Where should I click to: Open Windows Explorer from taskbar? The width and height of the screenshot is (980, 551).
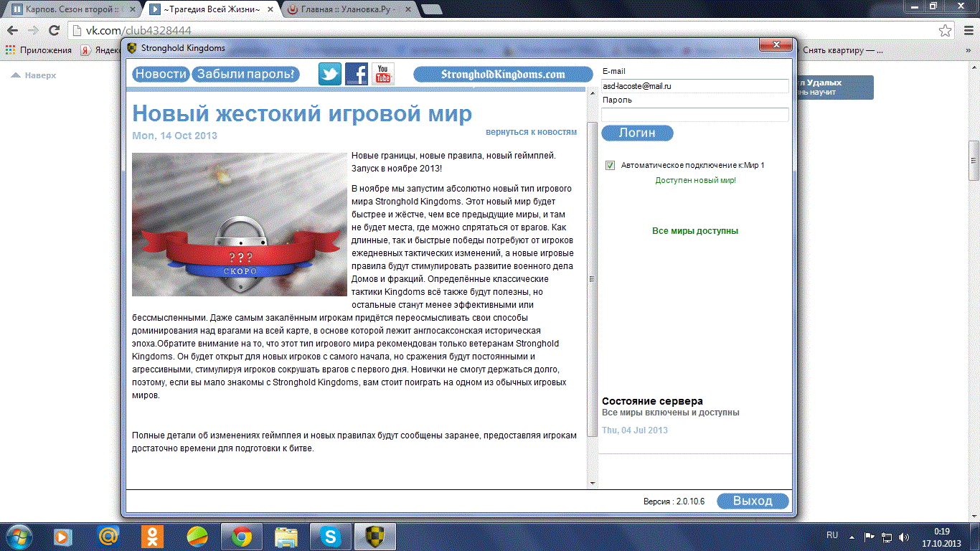point(286,536)
